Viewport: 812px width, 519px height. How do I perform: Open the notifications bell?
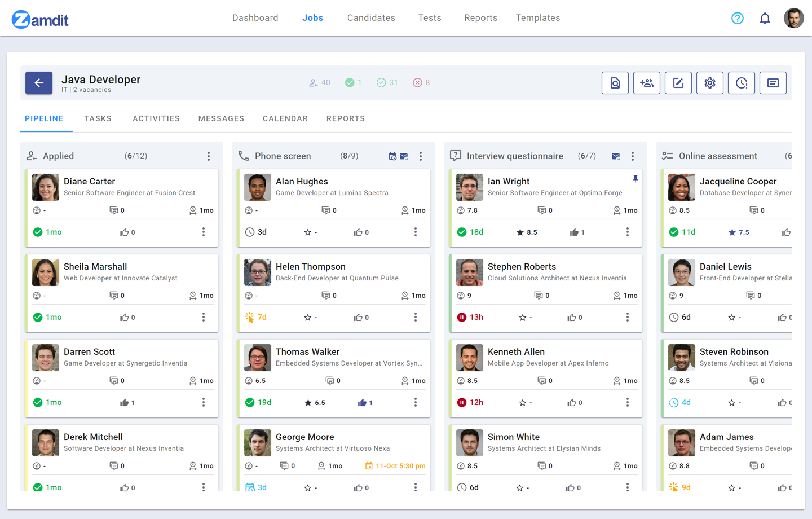pos(765,17)
